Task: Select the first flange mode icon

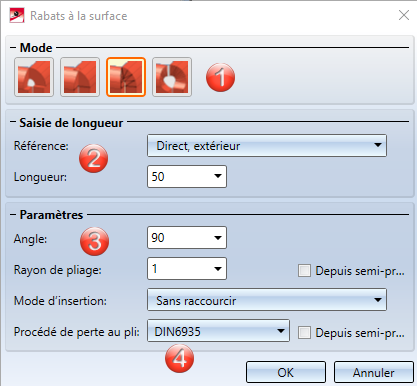Action: point(34,77)
